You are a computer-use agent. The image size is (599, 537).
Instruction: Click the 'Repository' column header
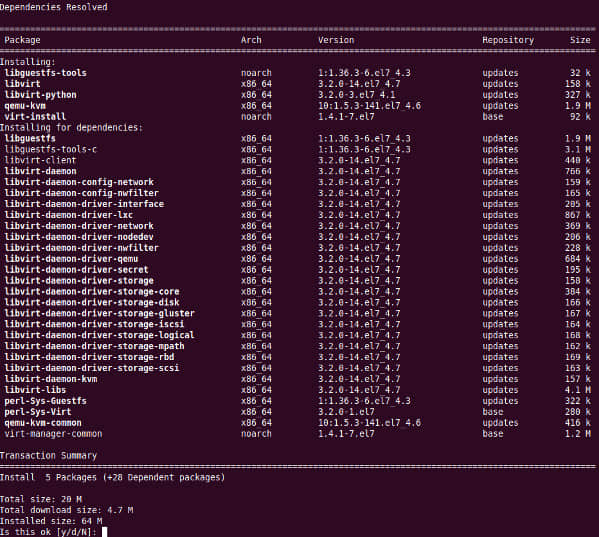click(508, 40)
